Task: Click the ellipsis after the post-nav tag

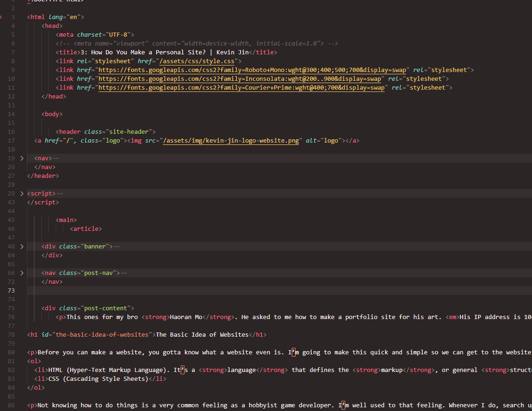Action: (124, 273)
